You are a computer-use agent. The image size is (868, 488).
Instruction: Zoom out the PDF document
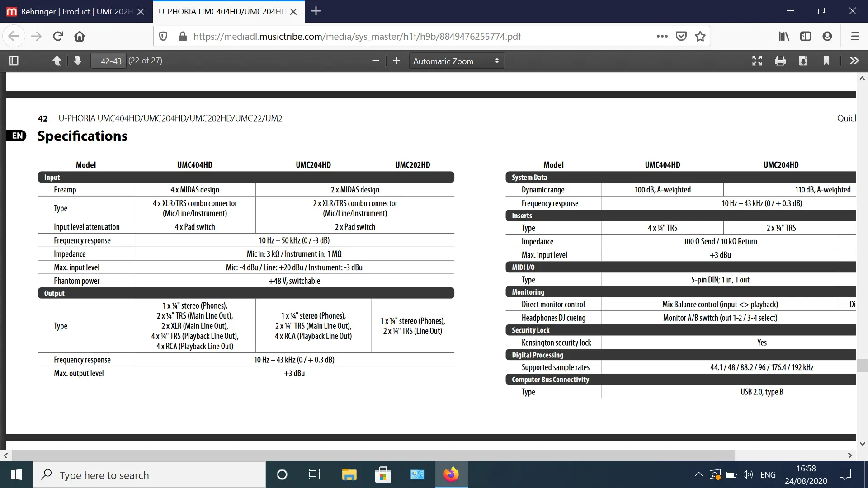pos(375,61)
